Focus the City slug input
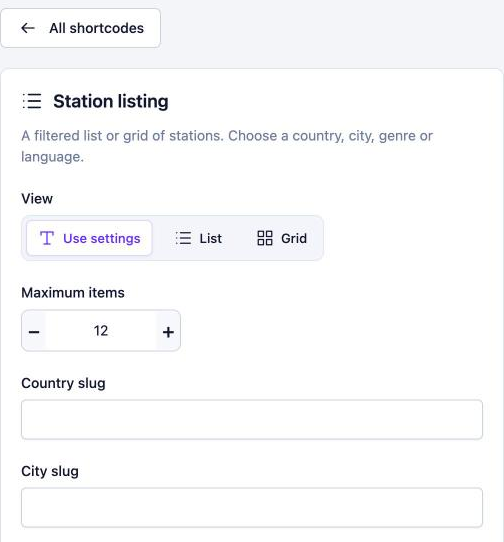The width and height of the screenshot is (504, 542). tap(252, 507)
